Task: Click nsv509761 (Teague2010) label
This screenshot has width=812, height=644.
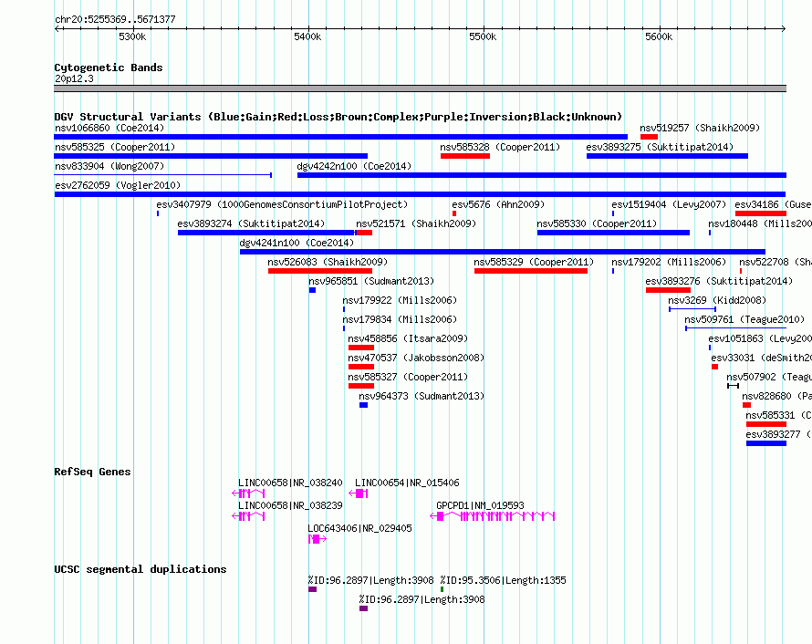Action: point(744,319)
